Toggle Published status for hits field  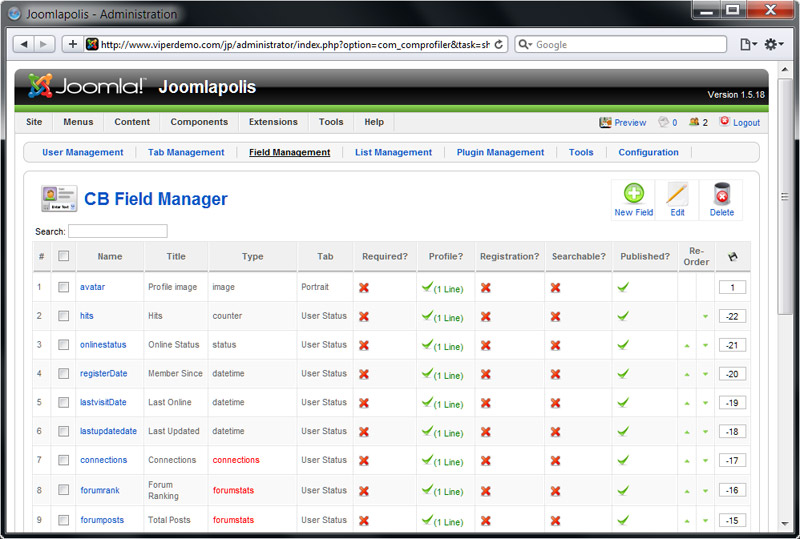pyautogui.click(x=622, y=316)
